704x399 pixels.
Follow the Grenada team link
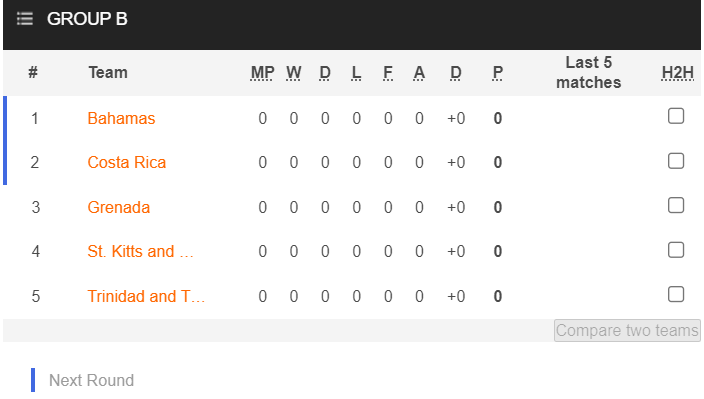point(119,207)
